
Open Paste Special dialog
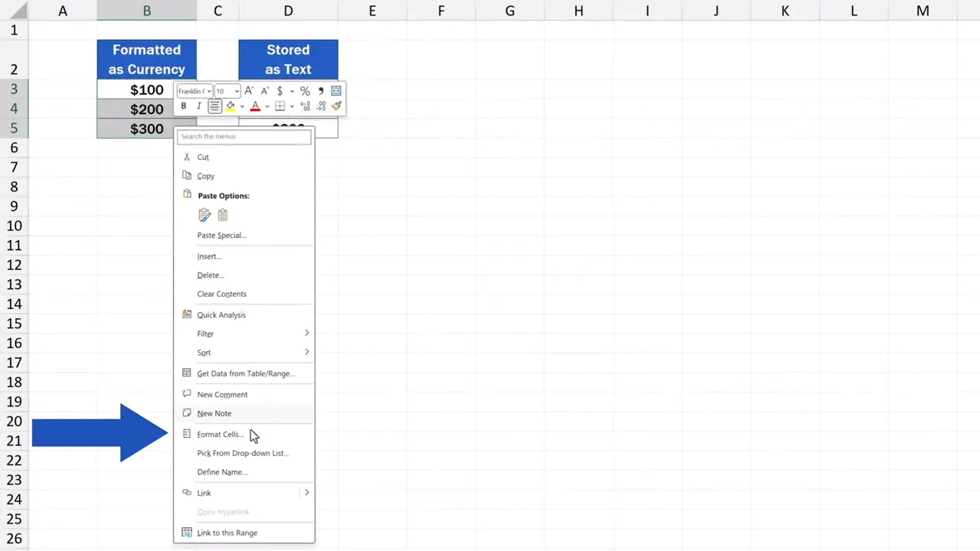pyautogui.click(x=220, y=235)
